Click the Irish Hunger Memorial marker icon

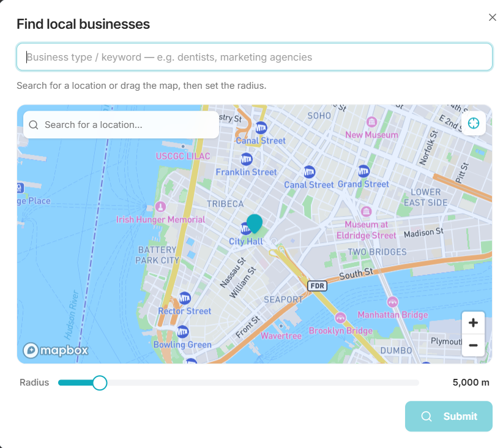(160, 206)
